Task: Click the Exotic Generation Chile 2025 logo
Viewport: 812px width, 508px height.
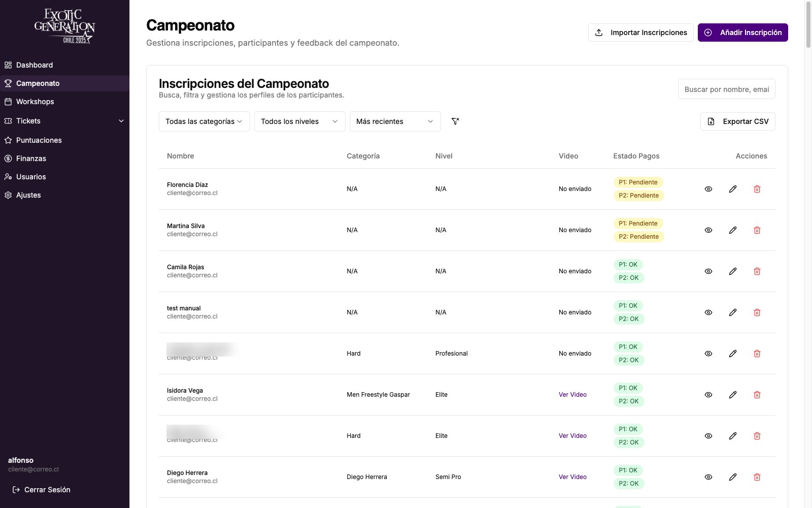Action: (64, 26)
